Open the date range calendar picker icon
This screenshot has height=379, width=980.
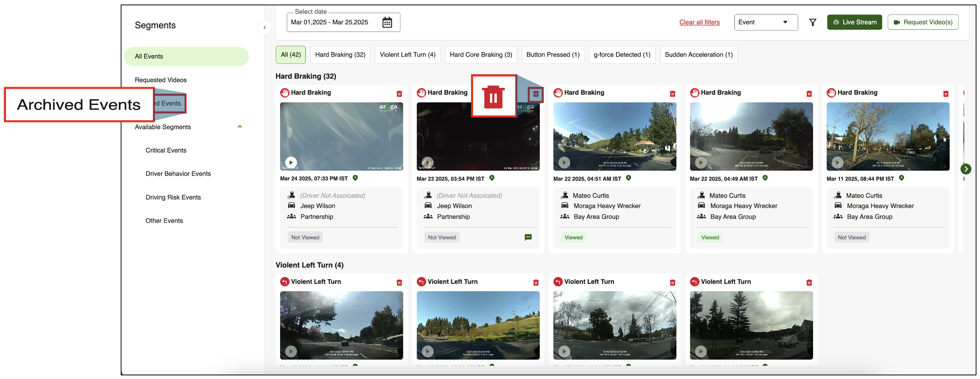387,22
